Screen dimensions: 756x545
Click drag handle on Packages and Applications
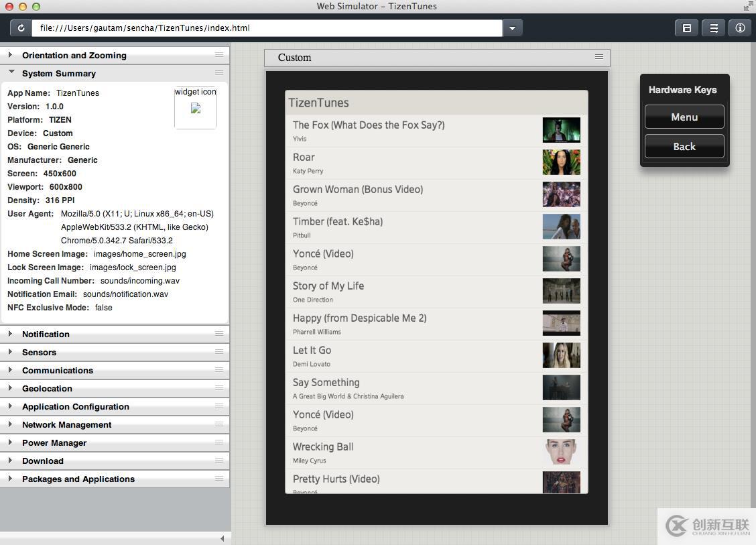pyautogui.click(x=219, y=479)
